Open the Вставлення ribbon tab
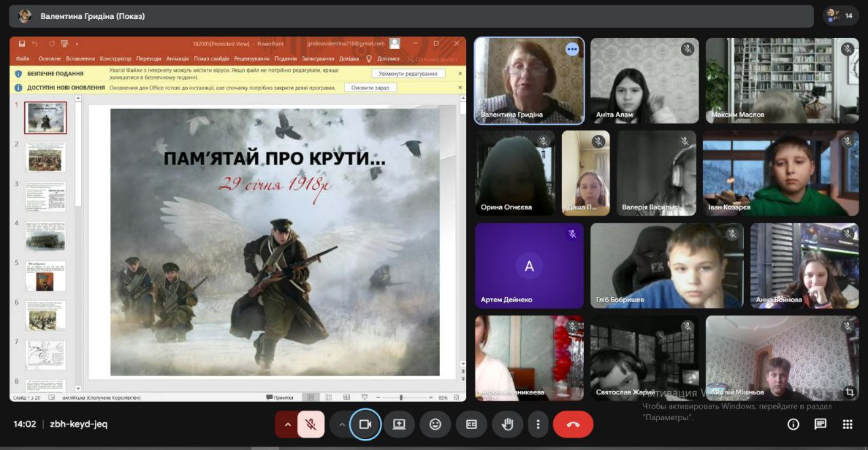This screenshot has width=868, height=450. pos(80,59)
